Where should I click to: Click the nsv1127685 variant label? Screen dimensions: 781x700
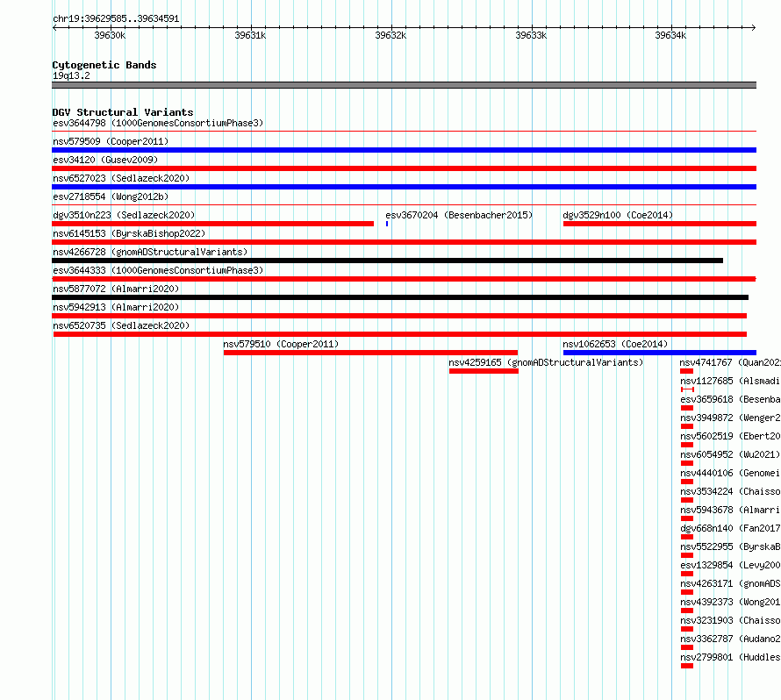730,381
